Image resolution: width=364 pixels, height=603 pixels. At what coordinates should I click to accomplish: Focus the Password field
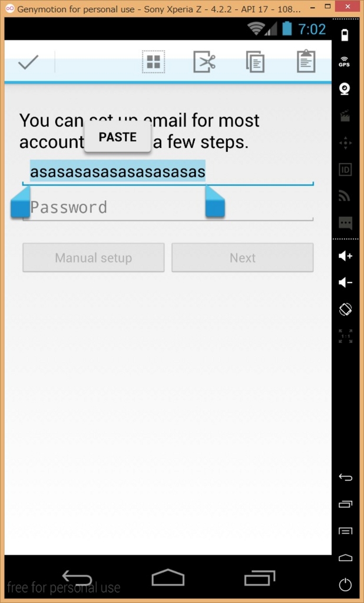(168, 208)
